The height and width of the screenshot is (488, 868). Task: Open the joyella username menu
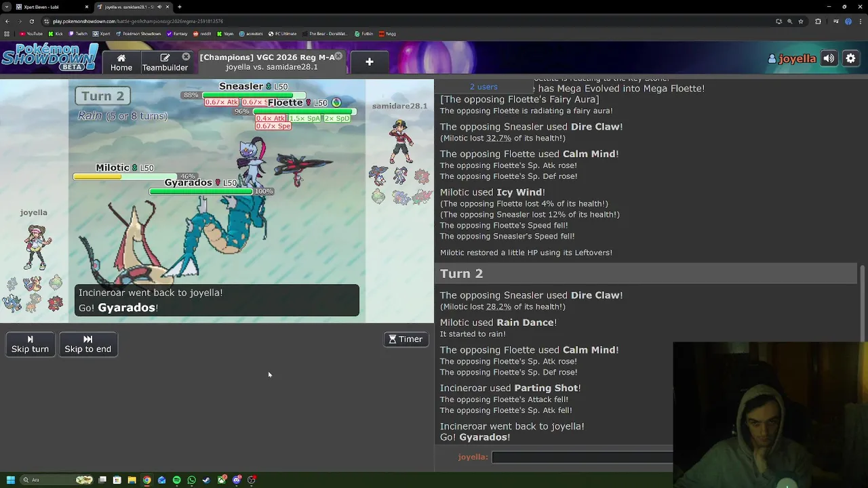[x=791, y=58]
